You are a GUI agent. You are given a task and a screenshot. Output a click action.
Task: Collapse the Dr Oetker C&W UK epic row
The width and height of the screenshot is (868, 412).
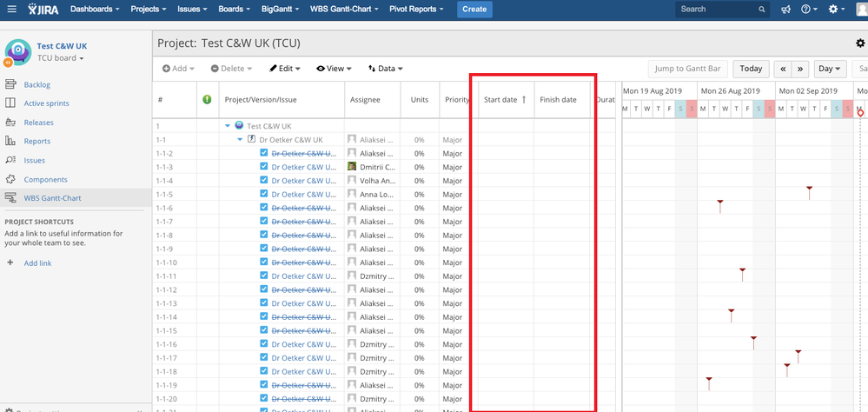[240, 140]
